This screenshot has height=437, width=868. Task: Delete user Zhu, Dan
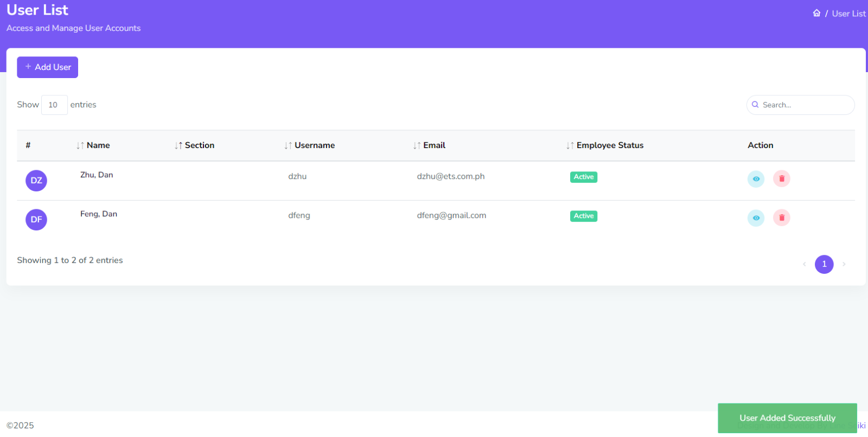(781, 179)
